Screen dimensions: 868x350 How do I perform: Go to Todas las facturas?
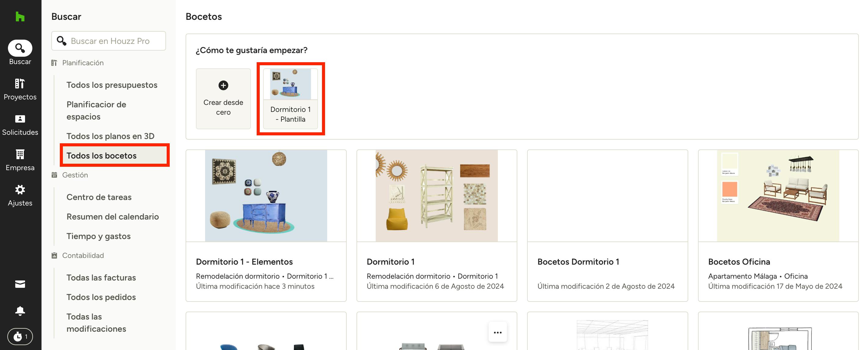point(101,277)
